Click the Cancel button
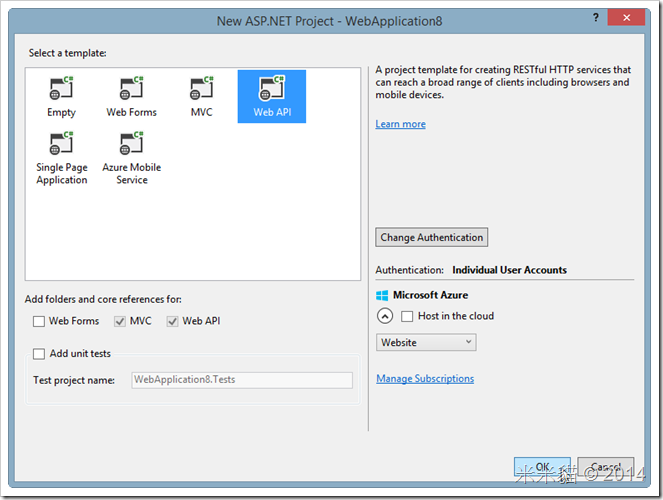The width and height of the screenshot is (663, 500). point(606,467)
